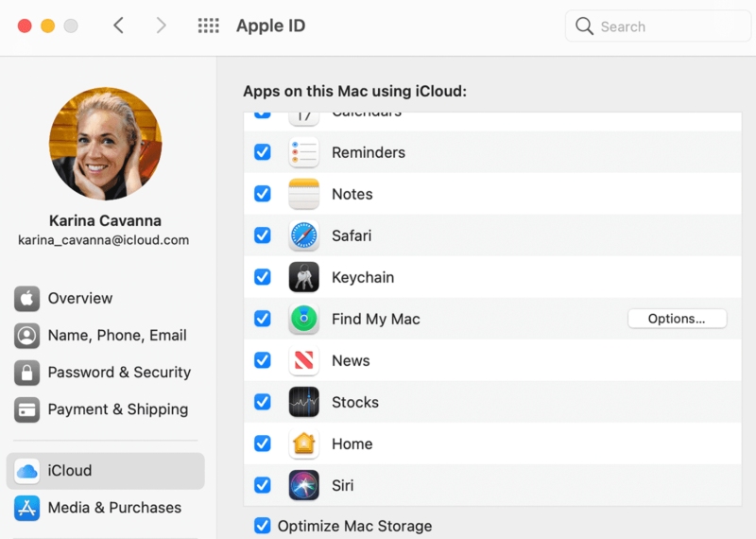This screenshot has height=539, width=756.
Task: Click the Siri icon
Action: click(303, 485)
